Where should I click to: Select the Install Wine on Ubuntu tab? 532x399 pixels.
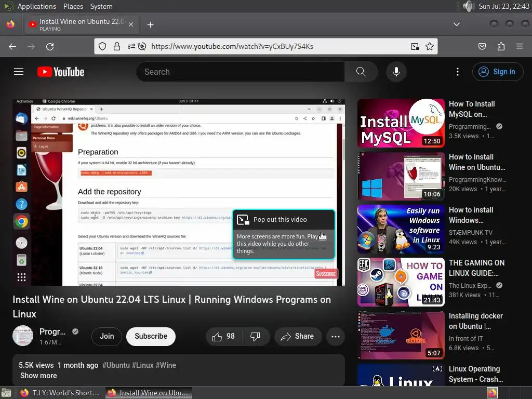(x=81, y=24)
